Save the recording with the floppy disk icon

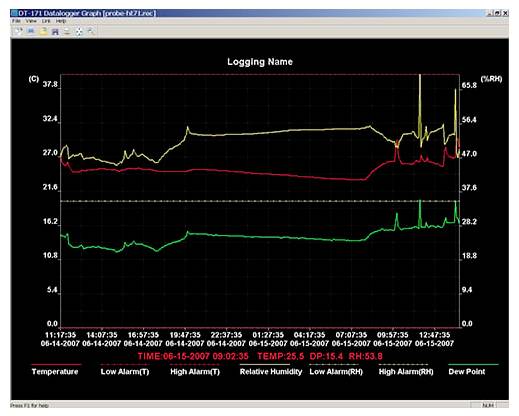click(55, 31)
